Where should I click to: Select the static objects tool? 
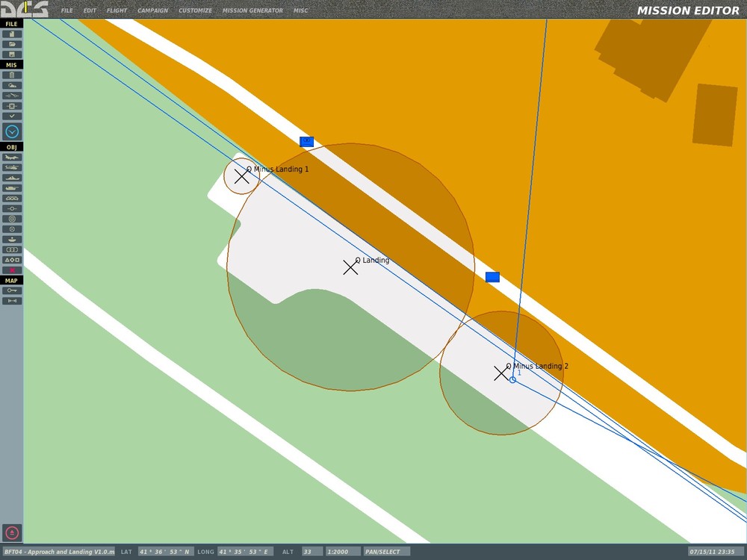12,198
